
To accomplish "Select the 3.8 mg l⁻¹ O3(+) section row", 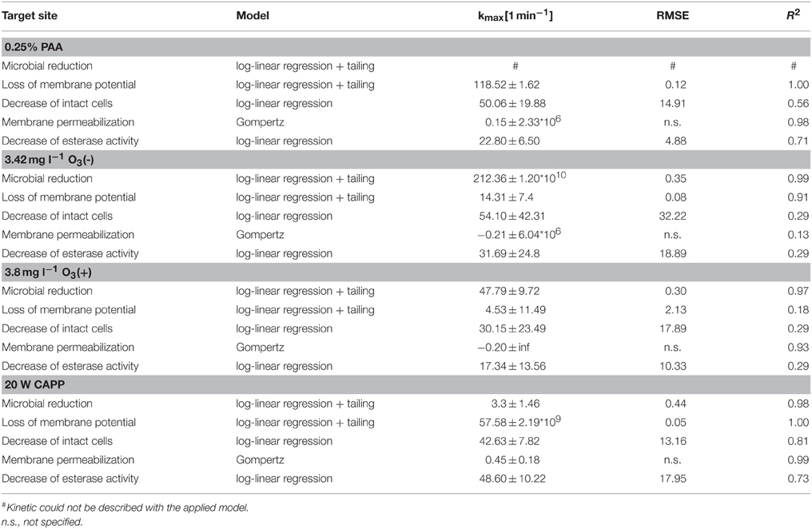I will coord(406,272).
